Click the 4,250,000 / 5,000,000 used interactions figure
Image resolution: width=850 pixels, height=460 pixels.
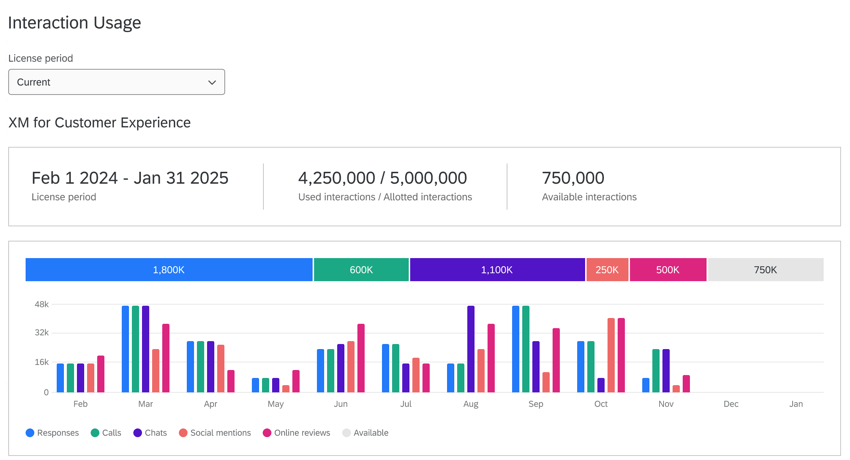coord(382,178)
